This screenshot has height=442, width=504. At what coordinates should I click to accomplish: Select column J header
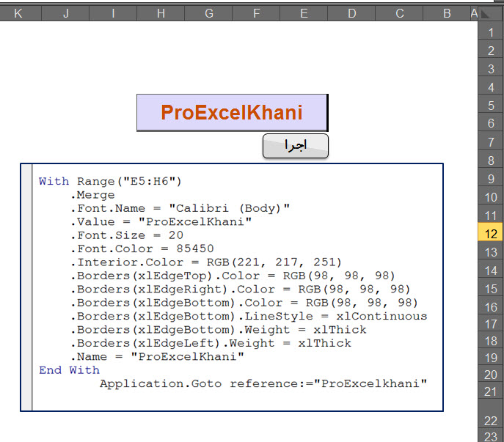pyautogui.click(x=65, y=13)
